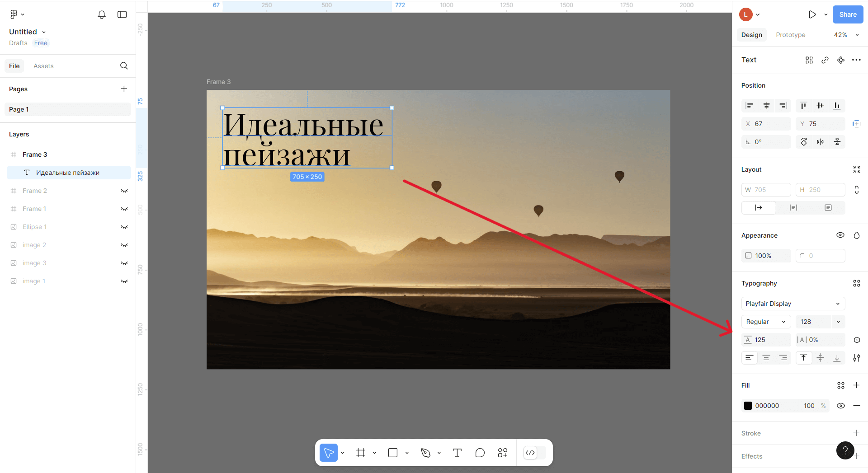Click the Share button

pos(848,14)
